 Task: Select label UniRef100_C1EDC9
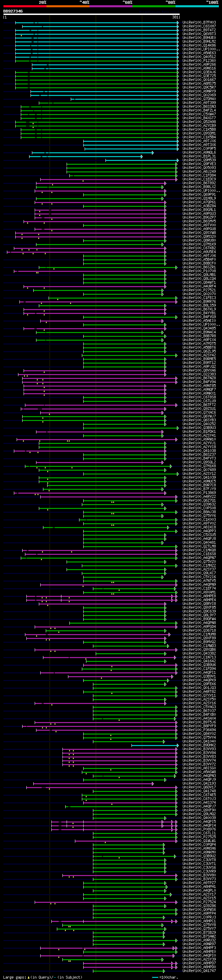click(199, 179)
